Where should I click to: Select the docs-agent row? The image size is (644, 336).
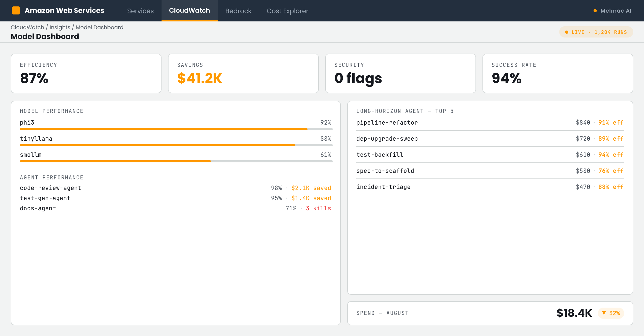coord(175,208)
